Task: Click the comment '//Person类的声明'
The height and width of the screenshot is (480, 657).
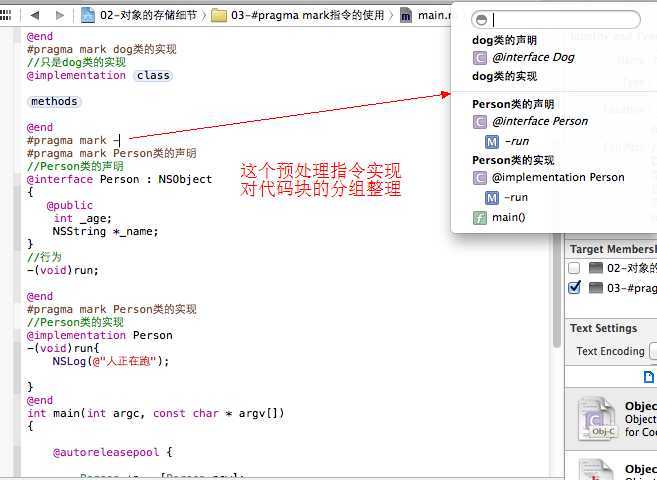Action: point(75,166)
